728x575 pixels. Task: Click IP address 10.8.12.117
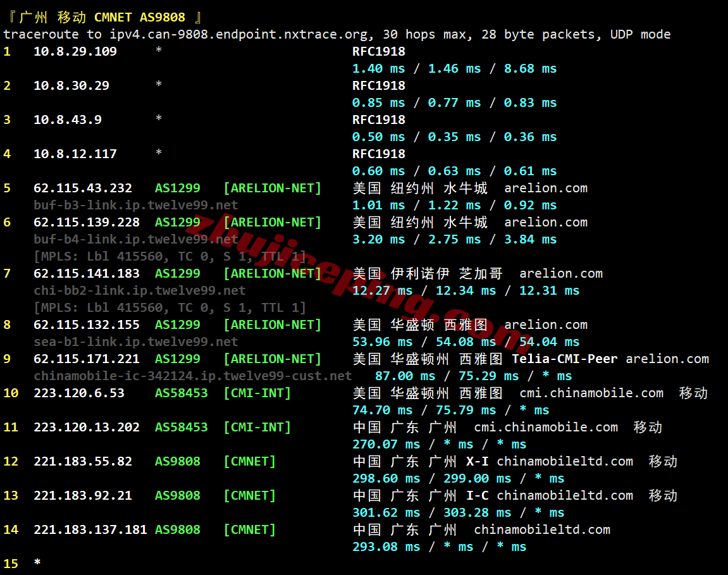[x=75, y=154]
